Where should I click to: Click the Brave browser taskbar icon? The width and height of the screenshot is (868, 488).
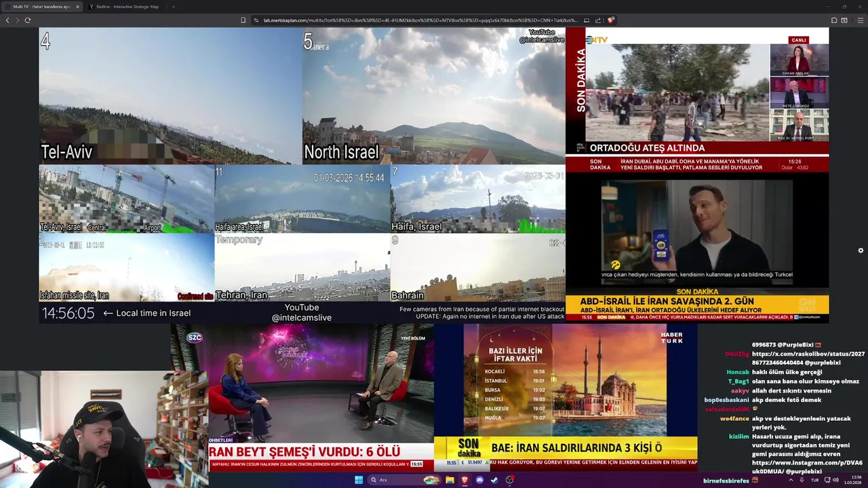point(465,480)
